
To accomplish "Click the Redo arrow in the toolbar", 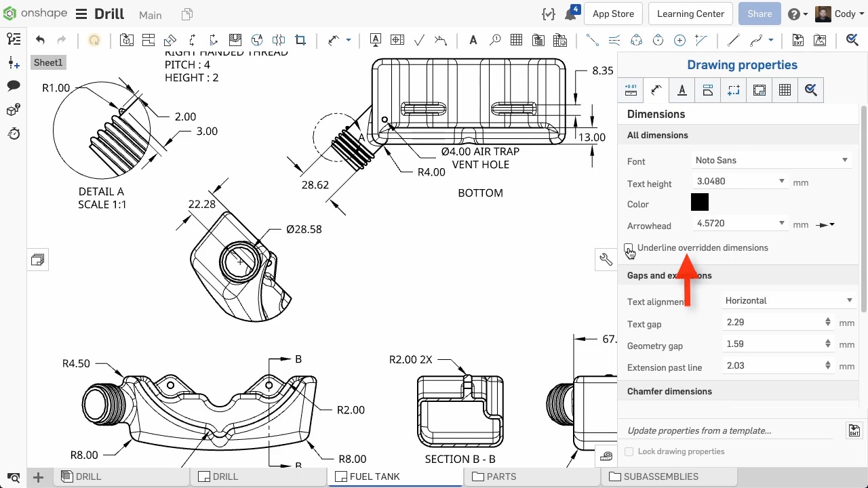I will tap(62, 40).
